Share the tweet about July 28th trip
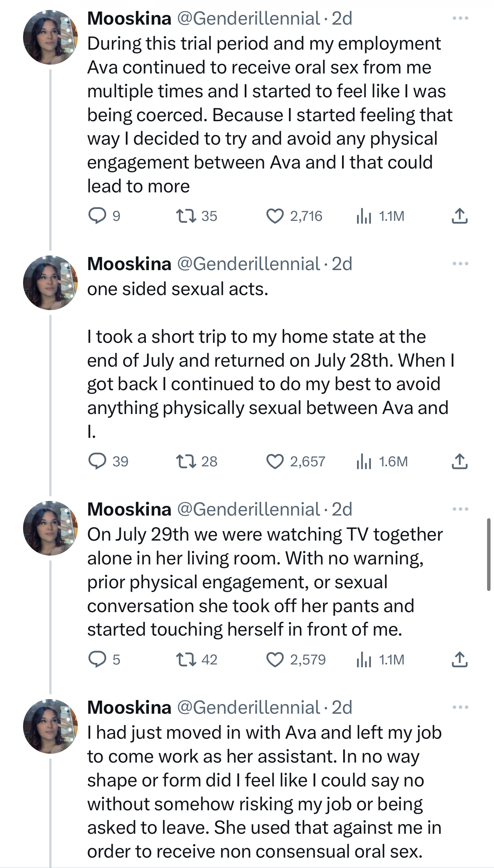 [x=459, y=461]
